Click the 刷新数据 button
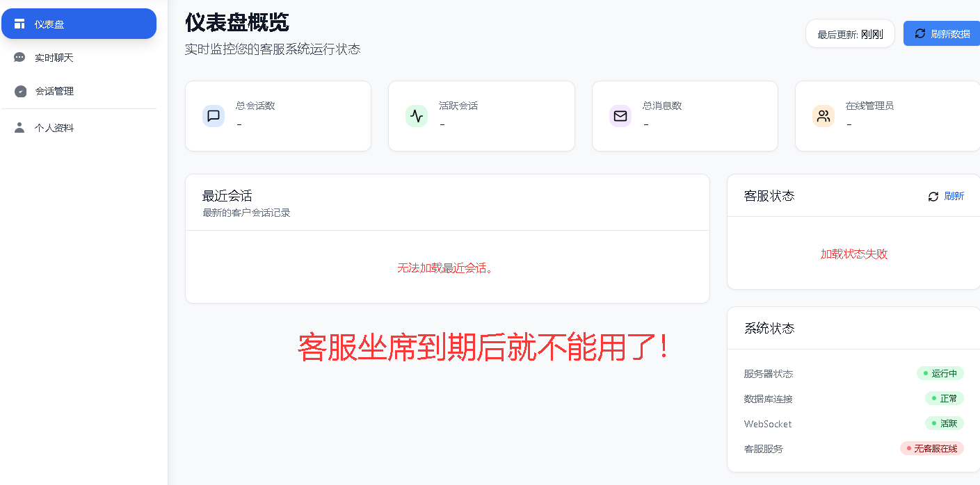This screenshot has width=980, height=485. coord(942,33)
